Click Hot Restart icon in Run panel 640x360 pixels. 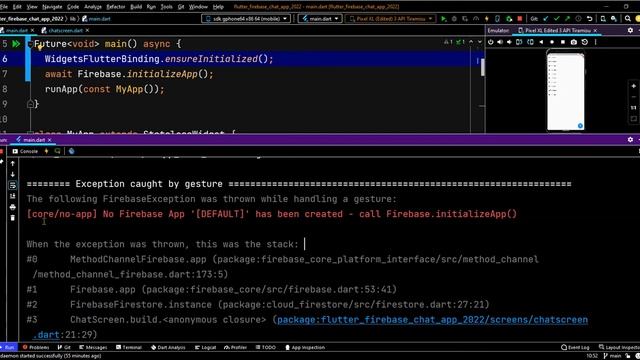pos(57,151)
